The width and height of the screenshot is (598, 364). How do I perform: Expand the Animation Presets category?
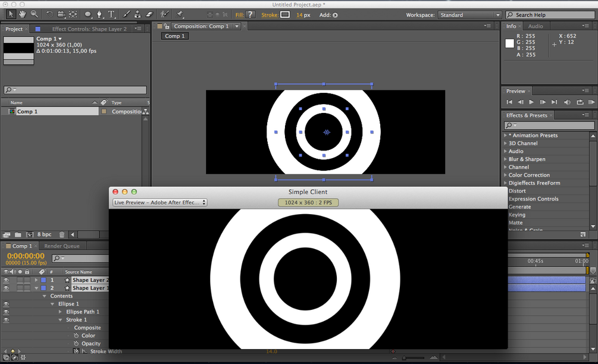(506, 135)
